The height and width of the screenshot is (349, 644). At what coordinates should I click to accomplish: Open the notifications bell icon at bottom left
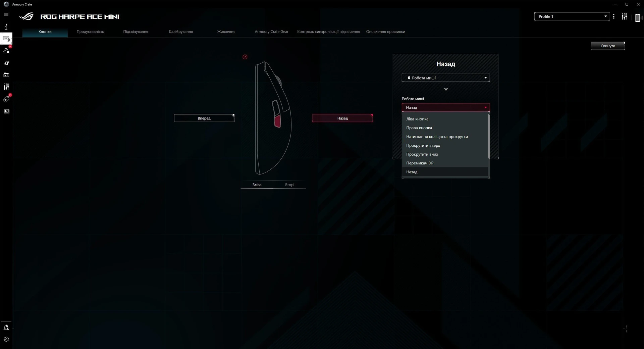click(x=6, y=328)
